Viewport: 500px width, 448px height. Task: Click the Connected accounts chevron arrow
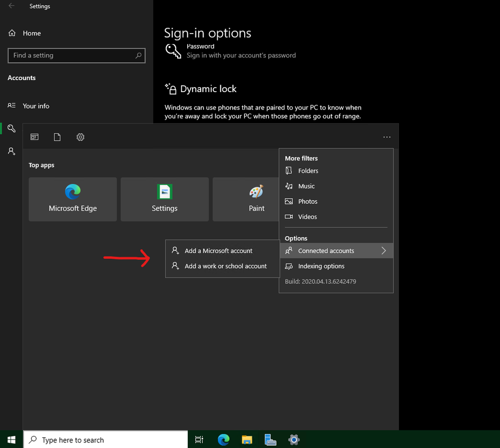point(383,251)
